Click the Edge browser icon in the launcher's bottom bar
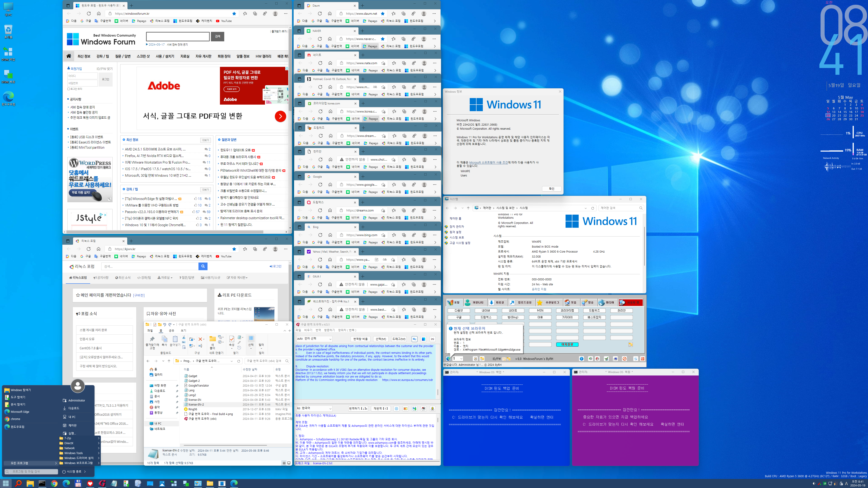868x488 pixels. (448, 359)
